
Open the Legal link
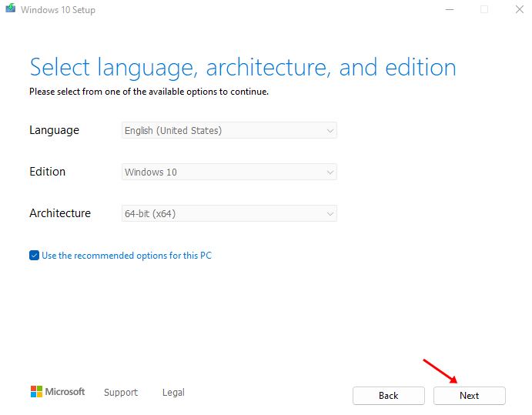[x=173, y=393]
